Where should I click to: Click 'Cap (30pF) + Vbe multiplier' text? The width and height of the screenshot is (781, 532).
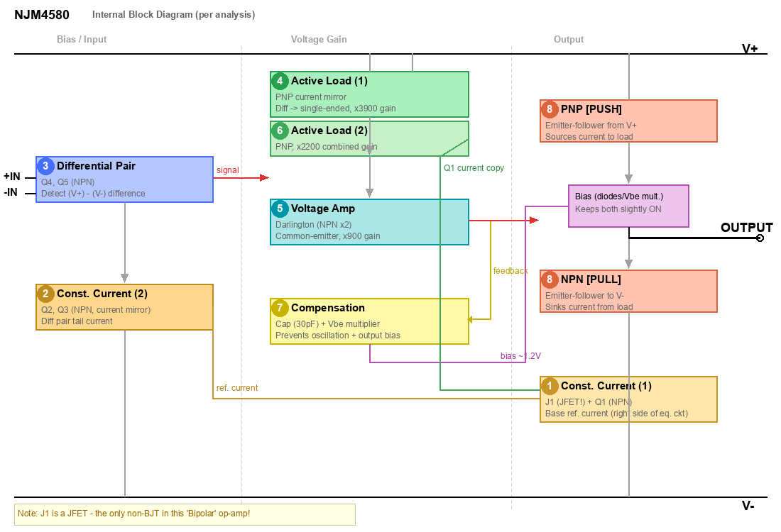328,324
